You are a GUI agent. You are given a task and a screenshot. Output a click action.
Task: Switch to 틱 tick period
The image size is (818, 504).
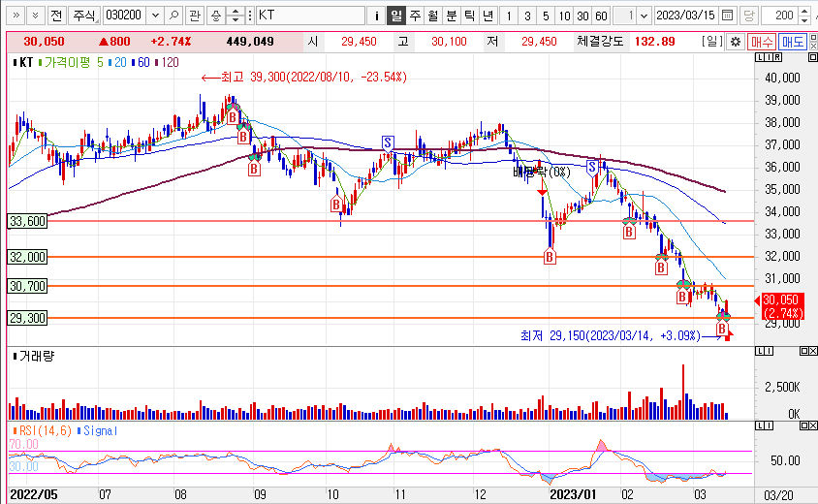(469, 16)
